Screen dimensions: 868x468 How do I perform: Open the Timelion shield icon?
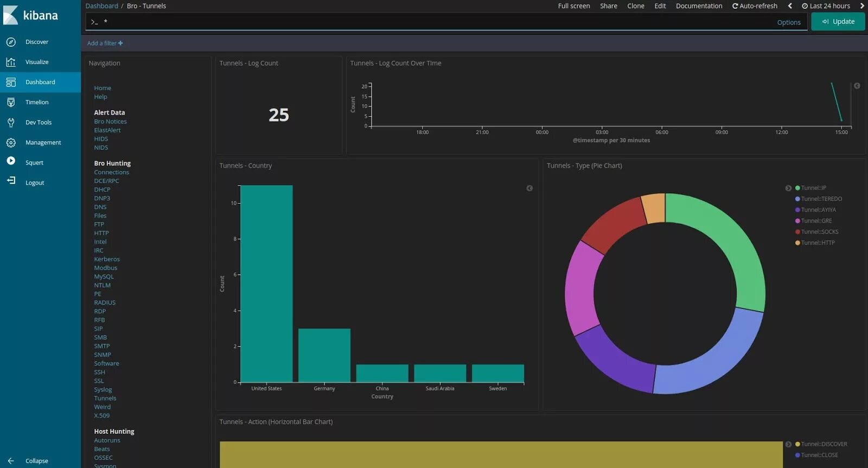tap(11, 102)
